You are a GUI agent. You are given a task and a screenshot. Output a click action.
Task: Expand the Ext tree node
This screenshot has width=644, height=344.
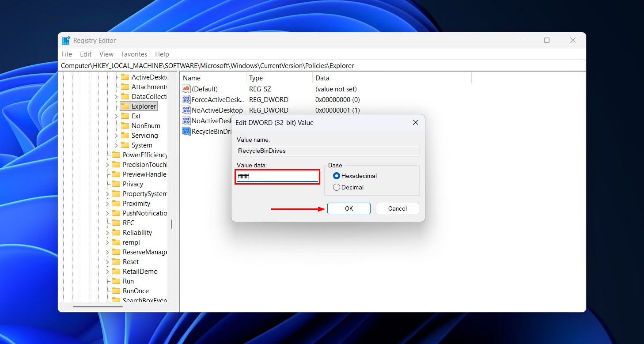[116, 116]
